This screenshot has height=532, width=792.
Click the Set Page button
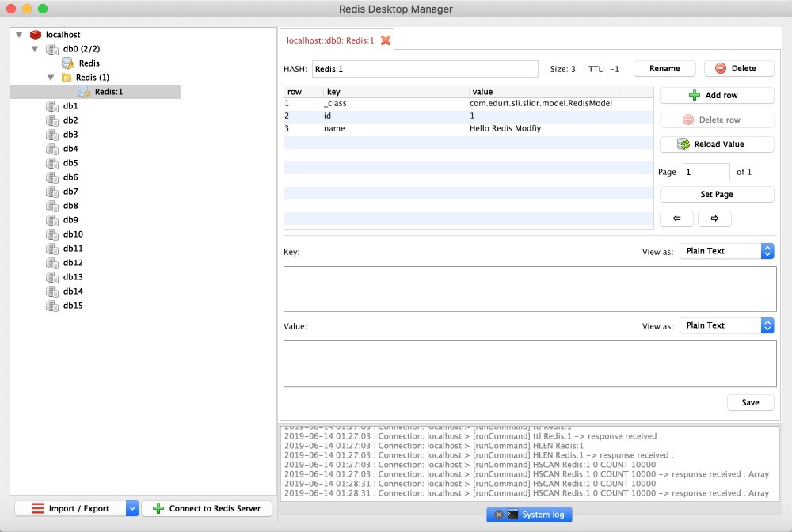pos(716,194)
